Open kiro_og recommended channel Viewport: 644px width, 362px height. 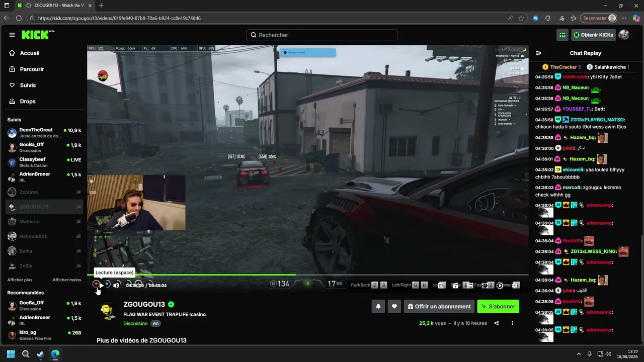click(44, 335)
